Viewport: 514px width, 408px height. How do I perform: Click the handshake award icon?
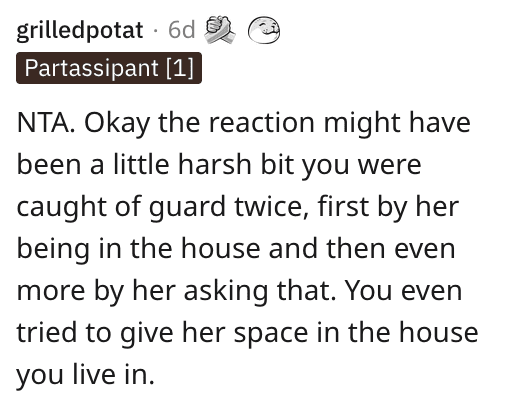219,30
